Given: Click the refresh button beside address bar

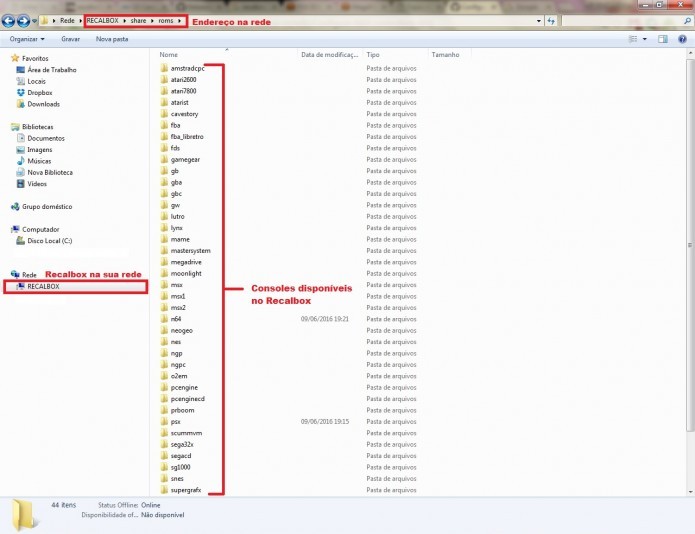Looking at the screenshot, I should pyautogui.click(x=551, y=21).
